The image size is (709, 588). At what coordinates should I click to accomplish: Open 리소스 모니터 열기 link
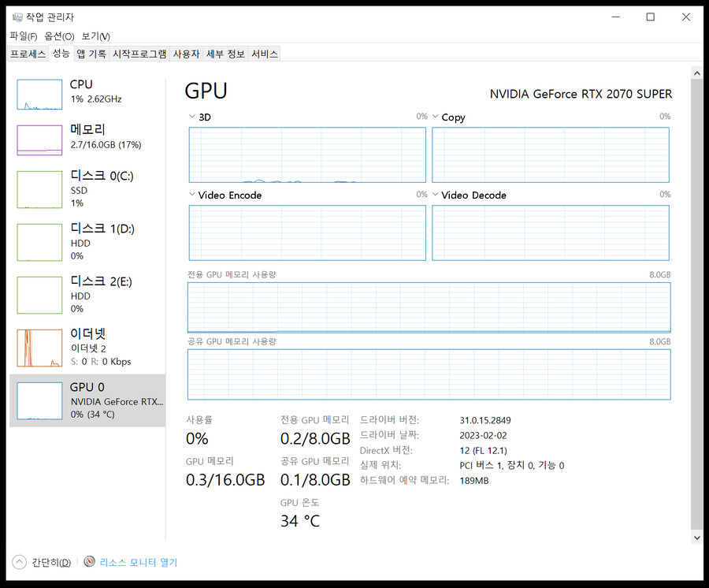139,562
